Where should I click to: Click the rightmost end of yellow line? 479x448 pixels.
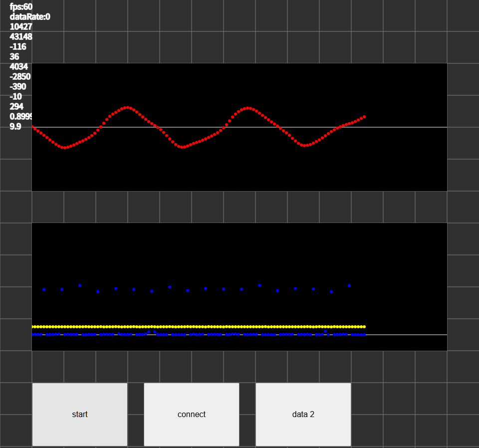pos(364,326)
